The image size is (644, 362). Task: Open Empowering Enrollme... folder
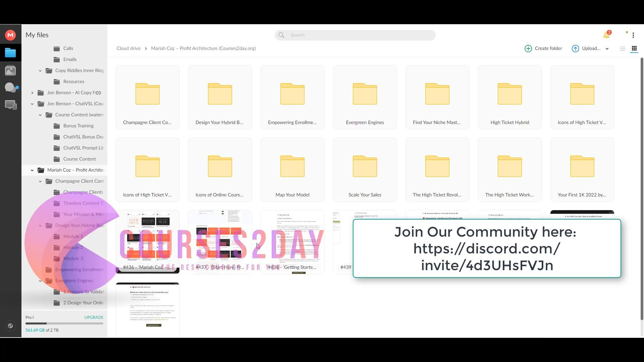[292, 97]
